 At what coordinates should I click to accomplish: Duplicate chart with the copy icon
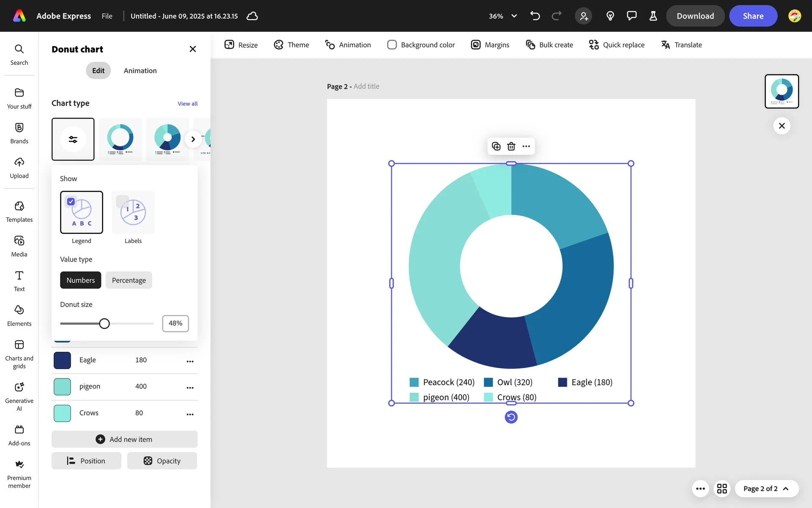point(496,146)
